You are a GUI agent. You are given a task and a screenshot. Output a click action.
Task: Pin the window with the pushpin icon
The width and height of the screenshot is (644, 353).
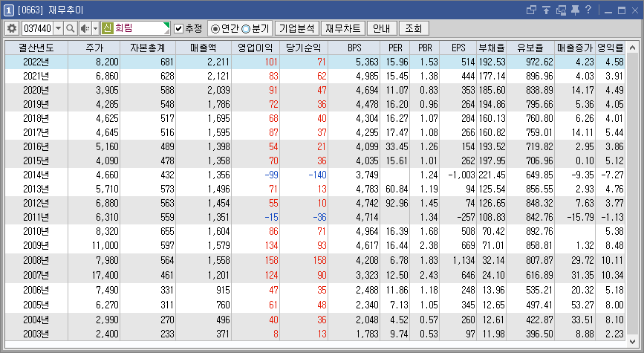(x=575, y=10)
